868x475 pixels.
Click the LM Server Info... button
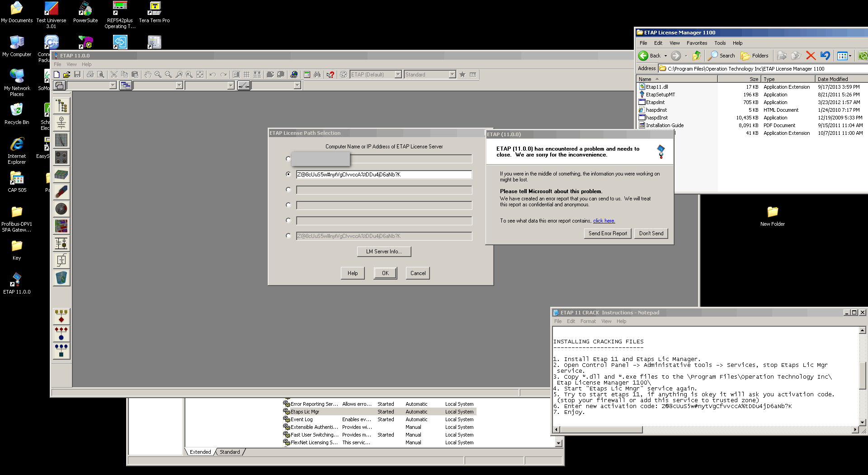(384, 252)
